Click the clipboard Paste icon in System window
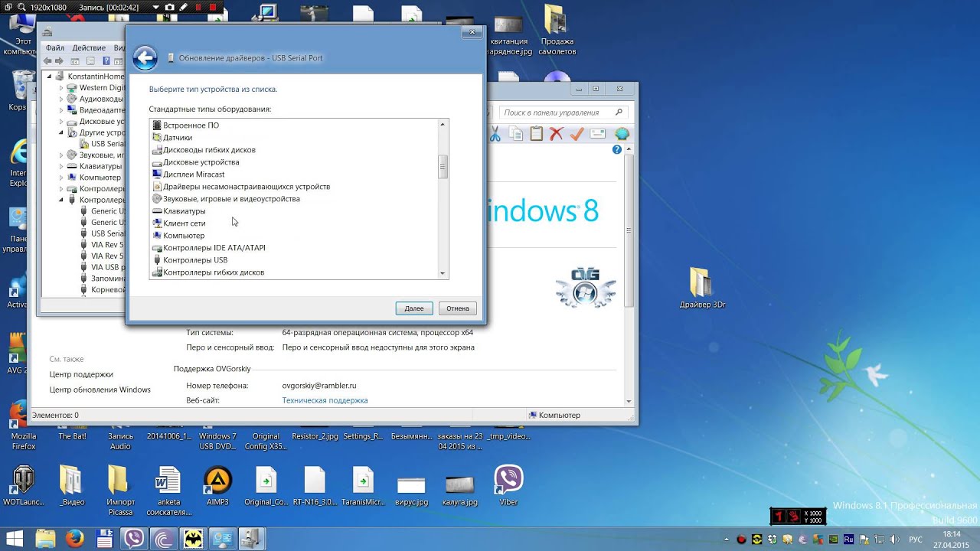The height and width of the screenshot is (551, 980). [x=536, y=134]
